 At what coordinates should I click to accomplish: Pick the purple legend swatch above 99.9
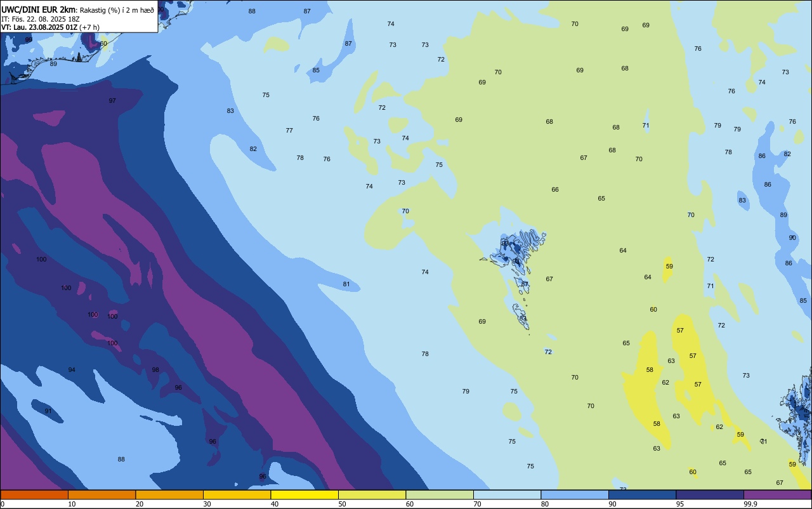[x=777, y=494]
